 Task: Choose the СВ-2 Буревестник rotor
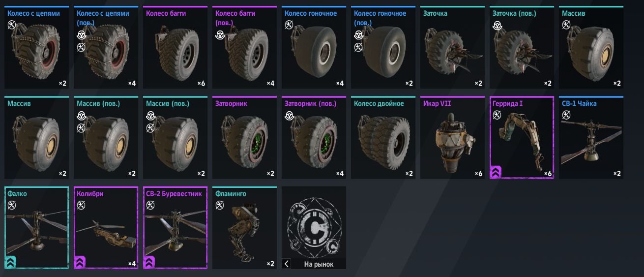pos(175,228)
